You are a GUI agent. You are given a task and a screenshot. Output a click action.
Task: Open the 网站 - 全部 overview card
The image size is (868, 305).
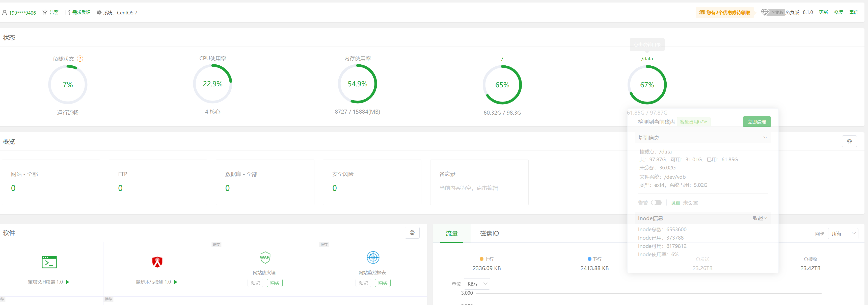[51, 182]
